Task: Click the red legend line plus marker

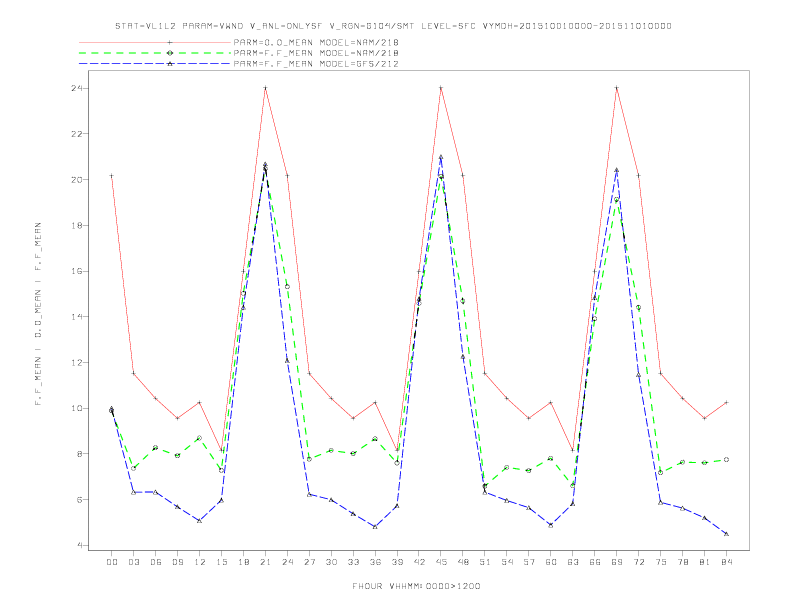Action: (170, 42)
